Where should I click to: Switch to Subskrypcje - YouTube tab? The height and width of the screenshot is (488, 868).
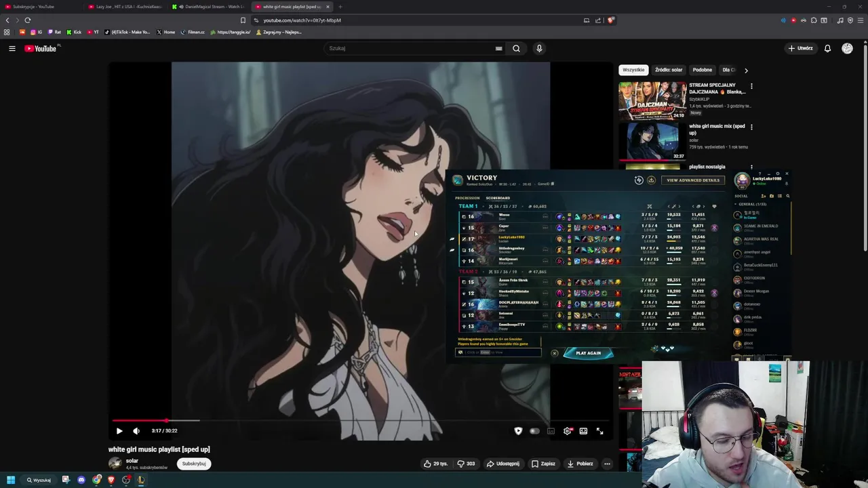coord(42,6)
